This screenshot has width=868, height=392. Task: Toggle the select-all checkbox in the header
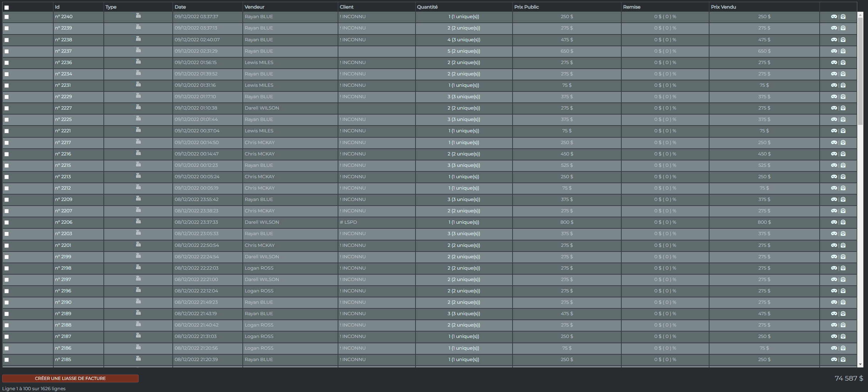click(x=6, y=7)
